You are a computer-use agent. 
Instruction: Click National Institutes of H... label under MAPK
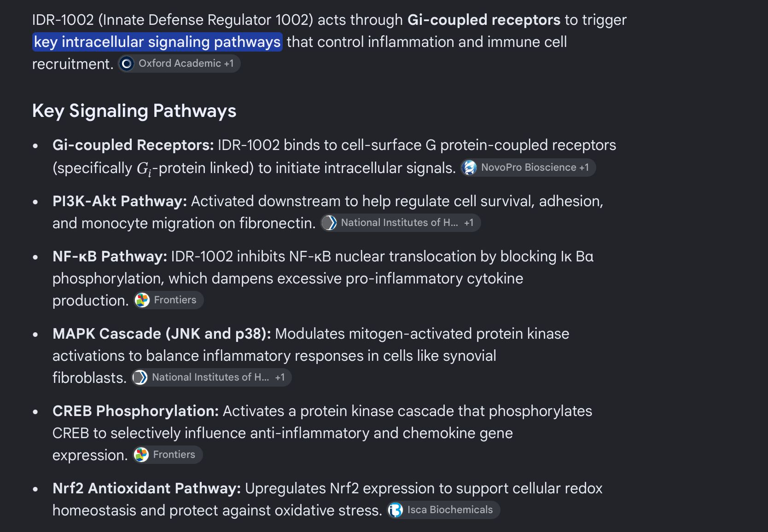pos(210,377)
